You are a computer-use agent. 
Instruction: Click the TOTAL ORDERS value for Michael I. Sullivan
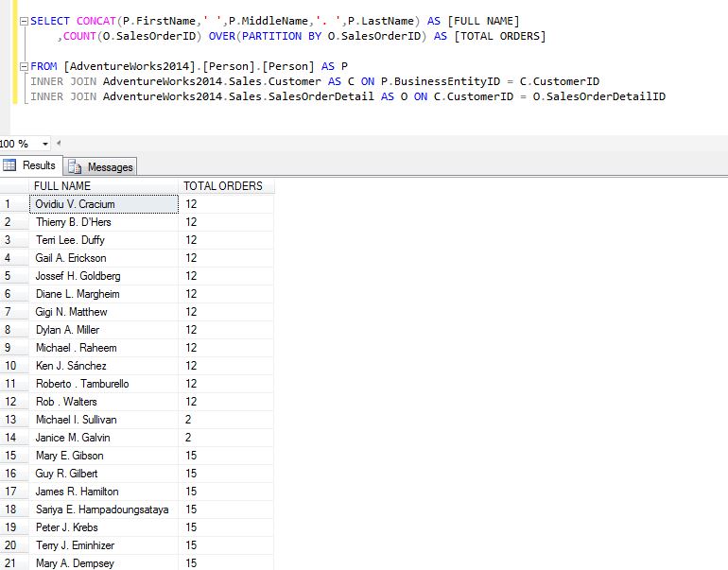click(x=226, y=420)
